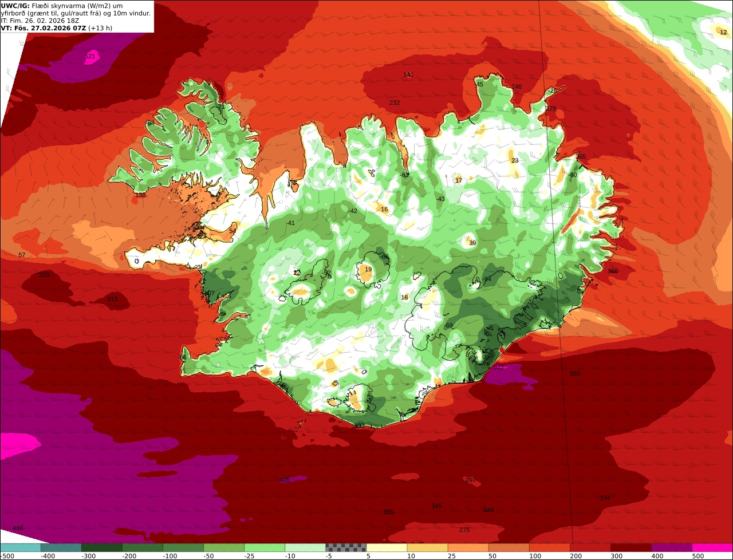Click the legend swatch between -300 and -200
Image resolution: width=733 pixels, height=560 pixels.
coord(102,547)
